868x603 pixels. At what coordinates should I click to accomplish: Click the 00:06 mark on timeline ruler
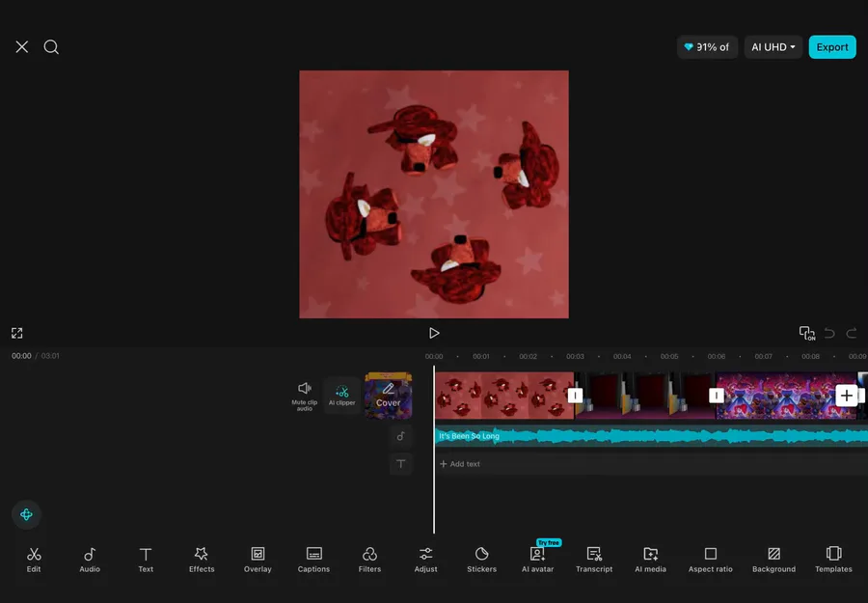point(716,356)
